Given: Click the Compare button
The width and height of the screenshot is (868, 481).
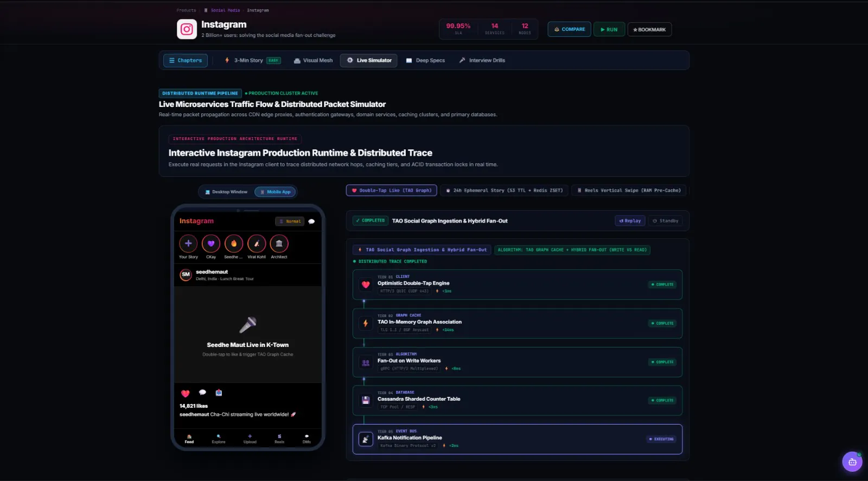Looking at the screenshot, I should point(569,29).
